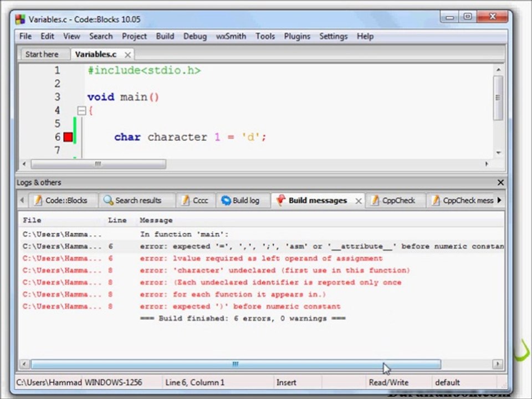
Task: Click the Read/Write status field
Action: pos(388,382)
